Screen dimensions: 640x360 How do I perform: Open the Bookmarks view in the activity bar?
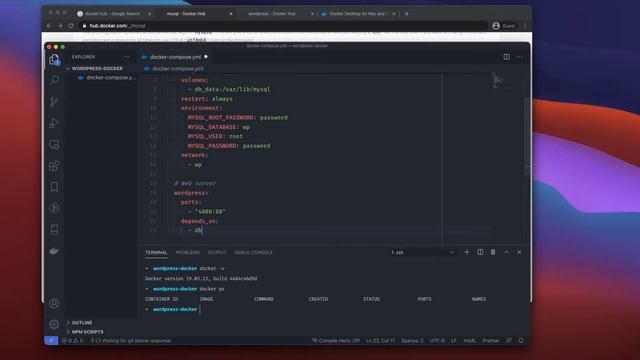pyautogui.click(x=54, y=187)
